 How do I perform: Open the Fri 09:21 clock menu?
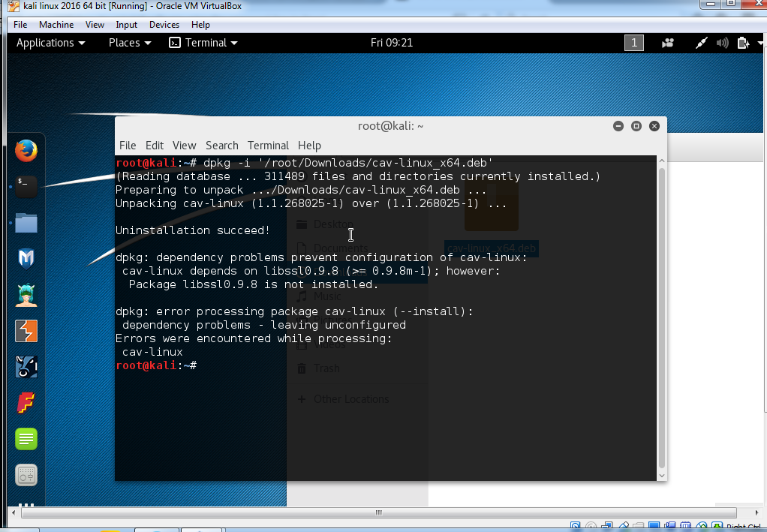(391, 43)
